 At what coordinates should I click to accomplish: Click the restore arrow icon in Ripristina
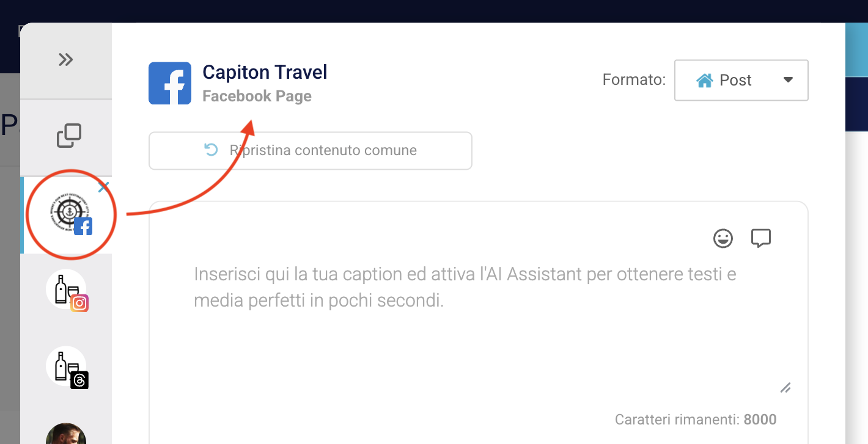click(211, 150)
